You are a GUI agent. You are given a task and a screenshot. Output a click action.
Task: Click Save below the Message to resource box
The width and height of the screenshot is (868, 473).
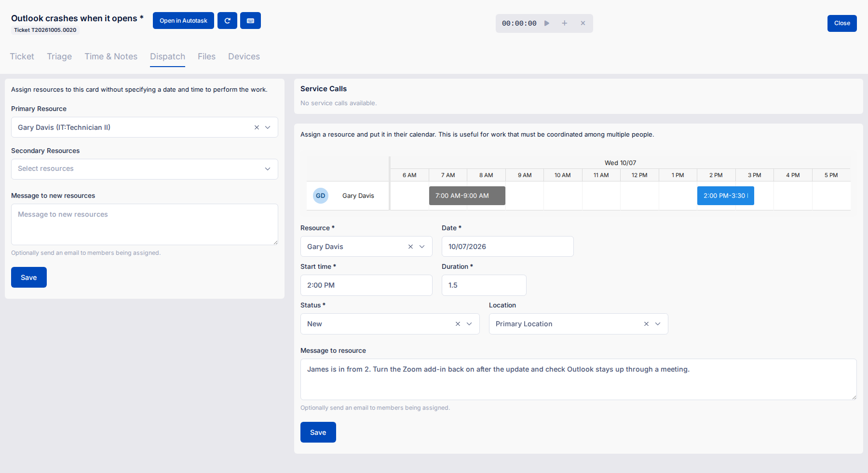coord(318,432)
